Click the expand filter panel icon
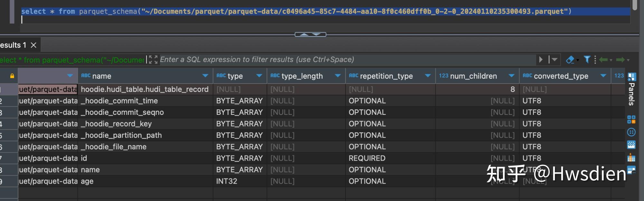This screenshot has width=644, height=201. pos(153,59)
